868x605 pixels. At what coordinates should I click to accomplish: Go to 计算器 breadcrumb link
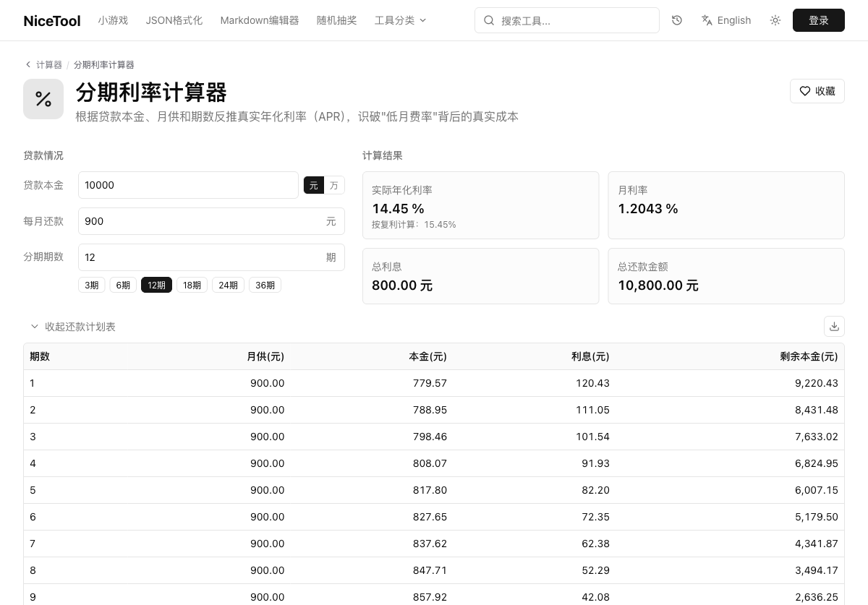click(49, 64)
